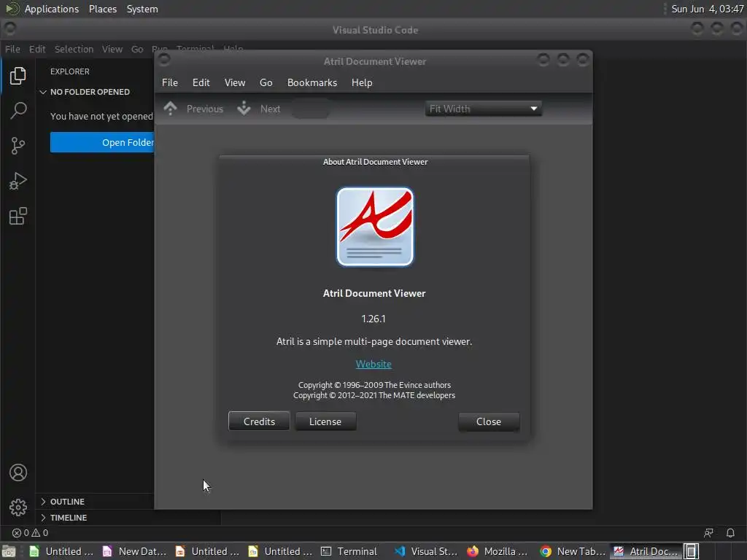Open Run and Debug view in VS Code
The image size is (747, 560).
click(18, 181)
